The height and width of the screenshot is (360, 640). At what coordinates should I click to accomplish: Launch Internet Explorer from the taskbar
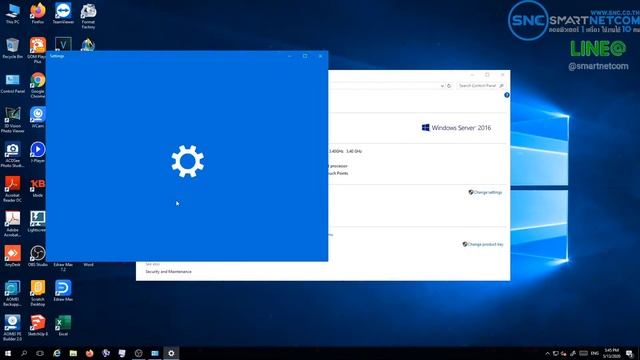(57, 353)
